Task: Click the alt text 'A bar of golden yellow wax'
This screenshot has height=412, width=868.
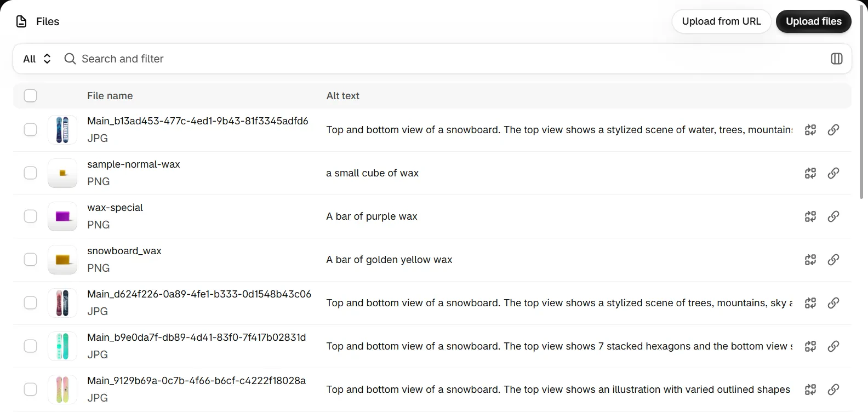Action: (389, 260)
